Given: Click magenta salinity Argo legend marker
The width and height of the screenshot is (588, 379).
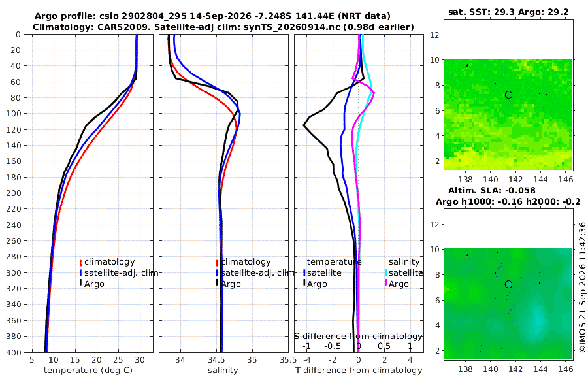Looking at the screenshot, I should [x=386, y=284].
